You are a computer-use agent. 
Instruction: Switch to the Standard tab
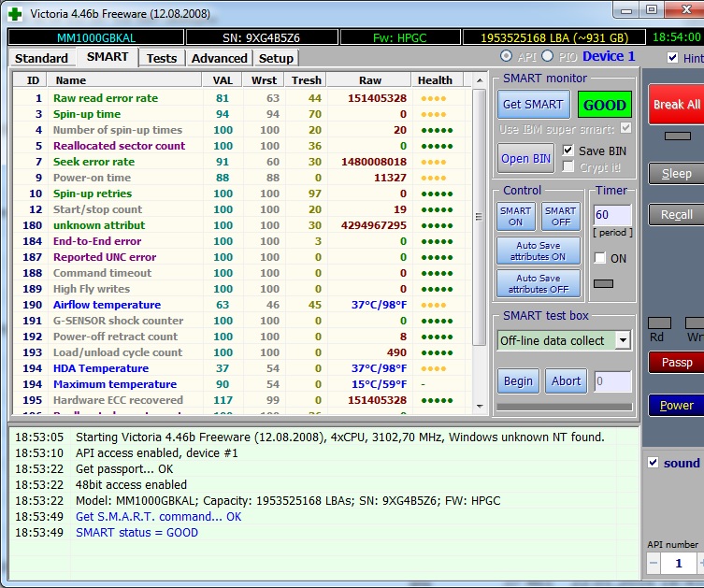[41, 58]
